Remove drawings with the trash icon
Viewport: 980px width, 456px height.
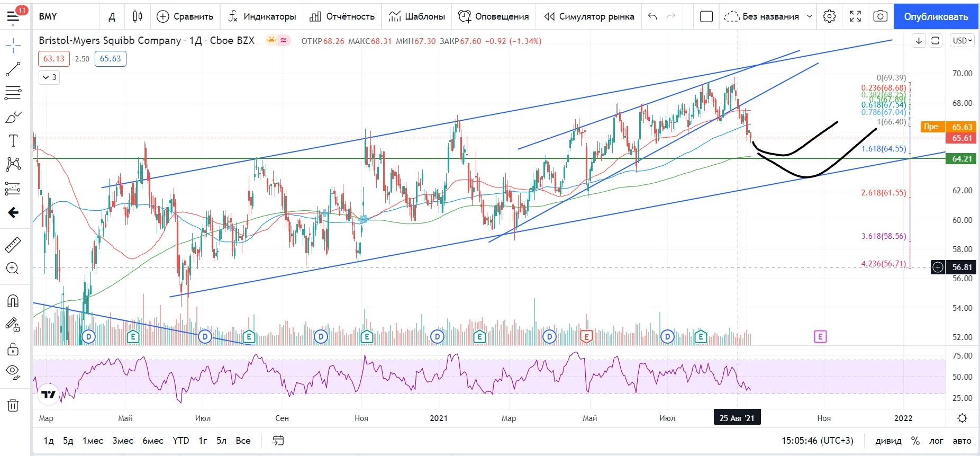(x=13, y=406)
